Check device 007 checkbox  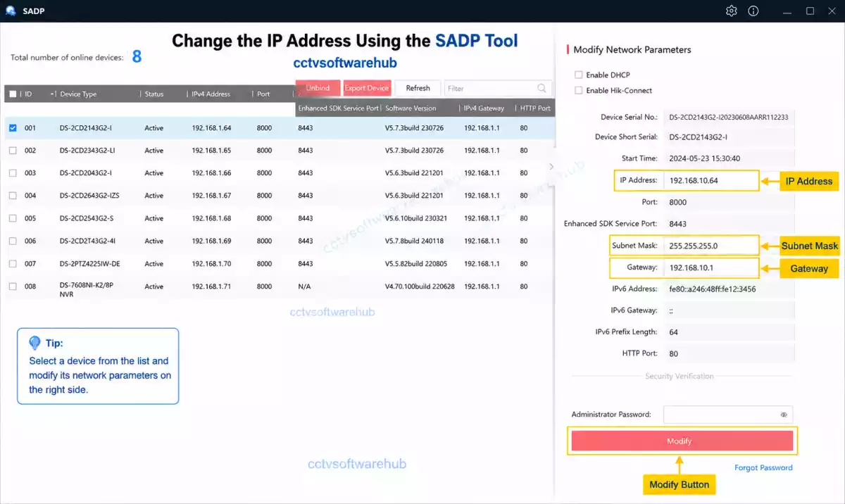[x=13, y=264]
